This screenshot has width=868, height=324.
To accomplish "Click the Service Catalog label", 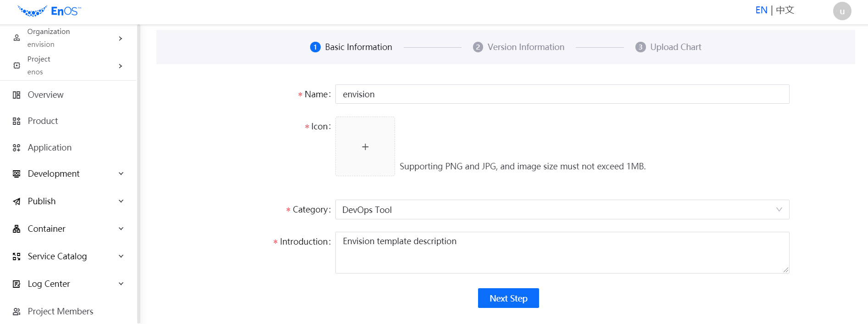I will [57, 257].
